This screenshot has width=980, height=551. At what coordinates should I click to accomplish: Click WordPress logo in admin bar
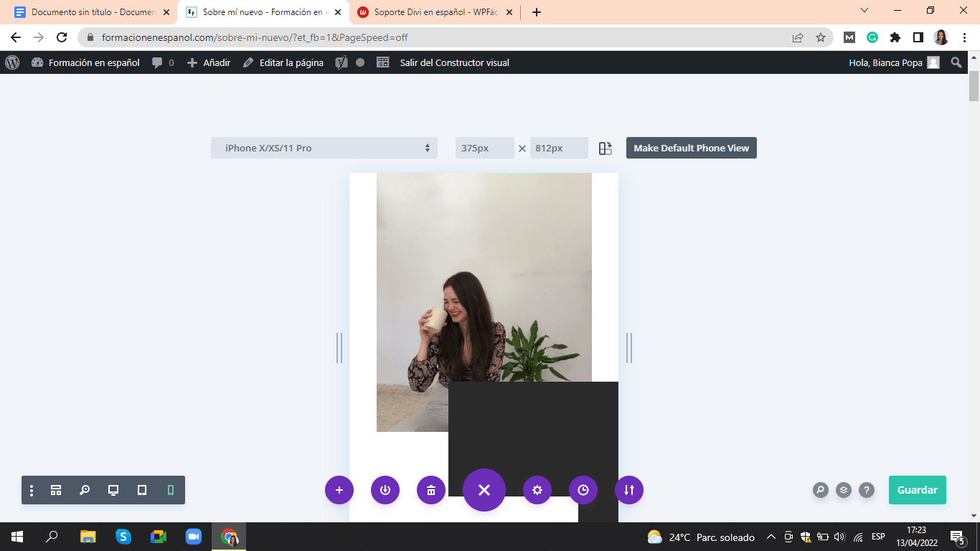(12, 62)
